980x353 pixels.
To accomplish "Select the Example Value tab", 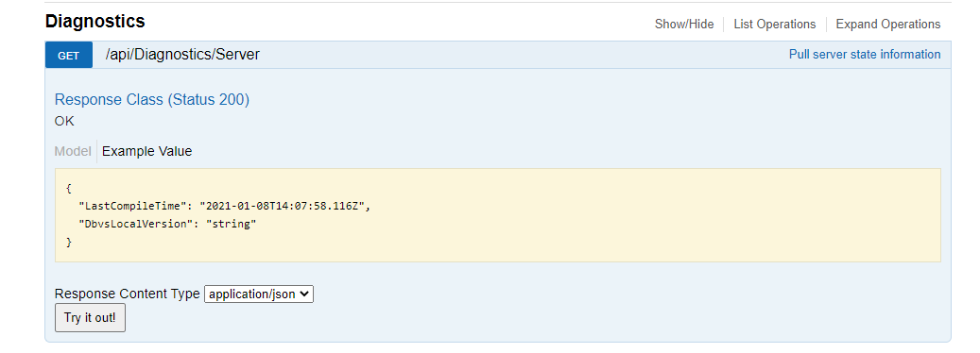I will (146, 151).
